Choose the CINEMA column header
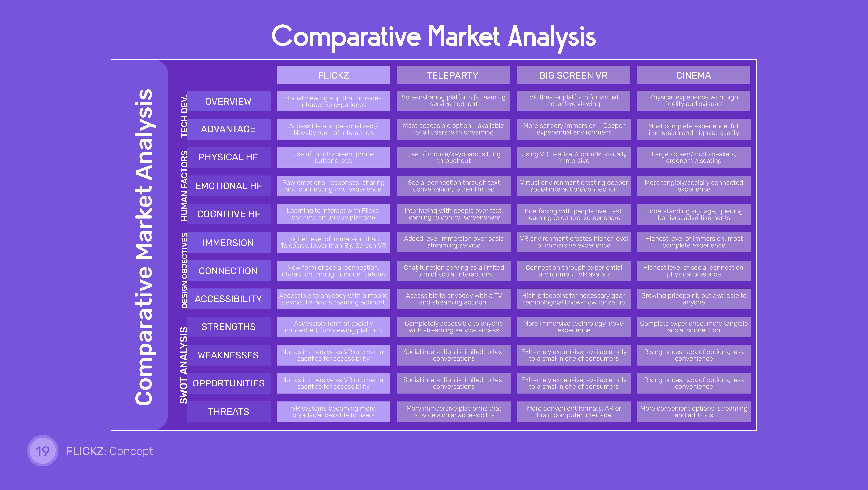868x490 pixels. click(x=693, y=75)
